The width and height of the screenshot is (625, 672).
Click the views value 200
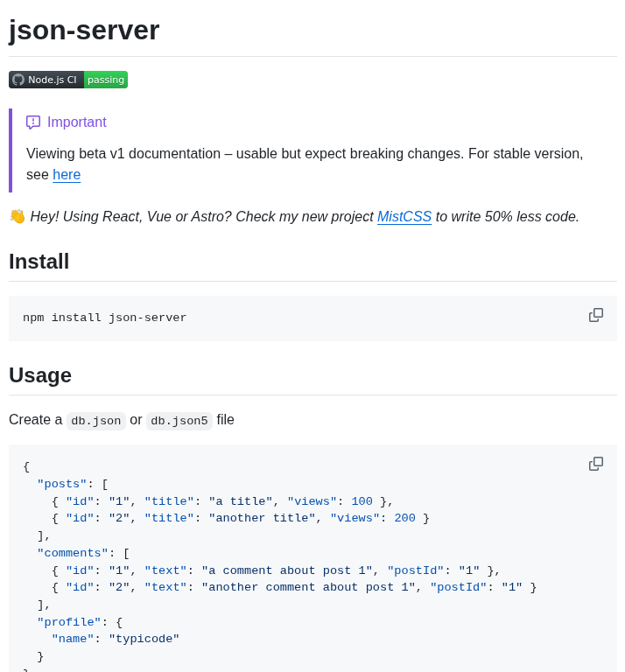[x=404, y=518]
